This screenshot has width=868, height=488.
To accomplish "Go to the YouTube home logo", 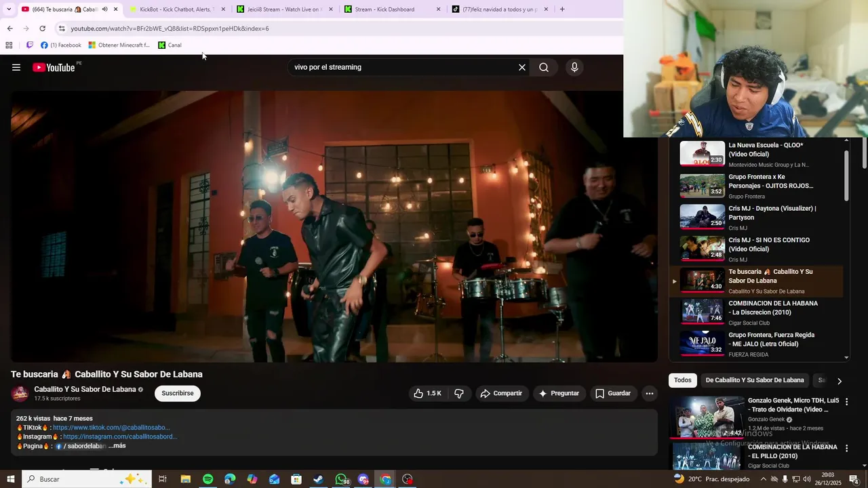I will [54, 67].
